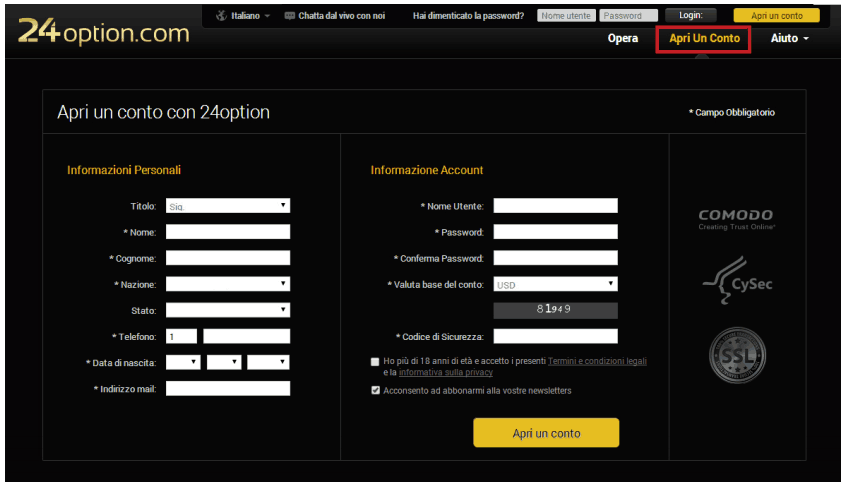Open the birth date year dropdown
Screen dimensions: 845x485
(x=268, y=362)
